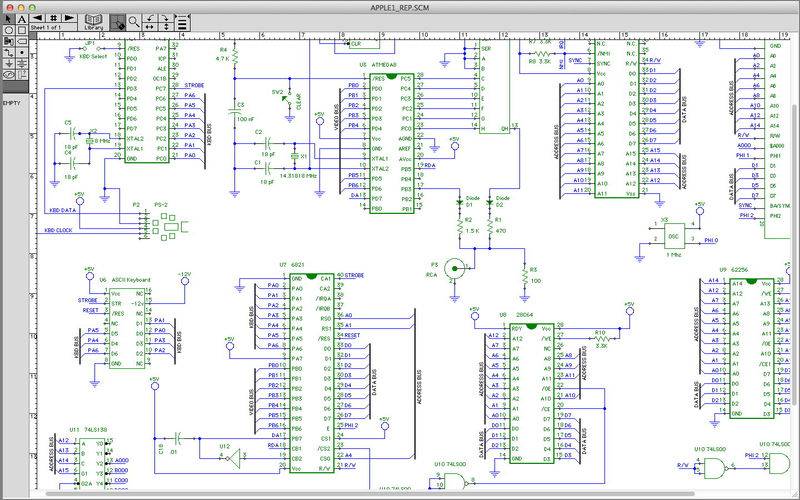Choose the circle drawing tool
800x500 pixels.
[x=9, y=30]
